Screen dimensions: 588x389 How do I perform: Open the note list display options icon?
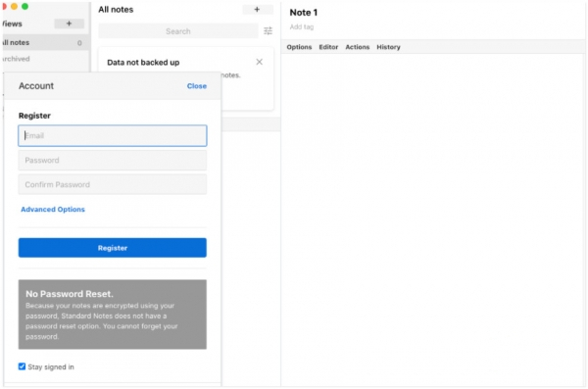point(268,30)
